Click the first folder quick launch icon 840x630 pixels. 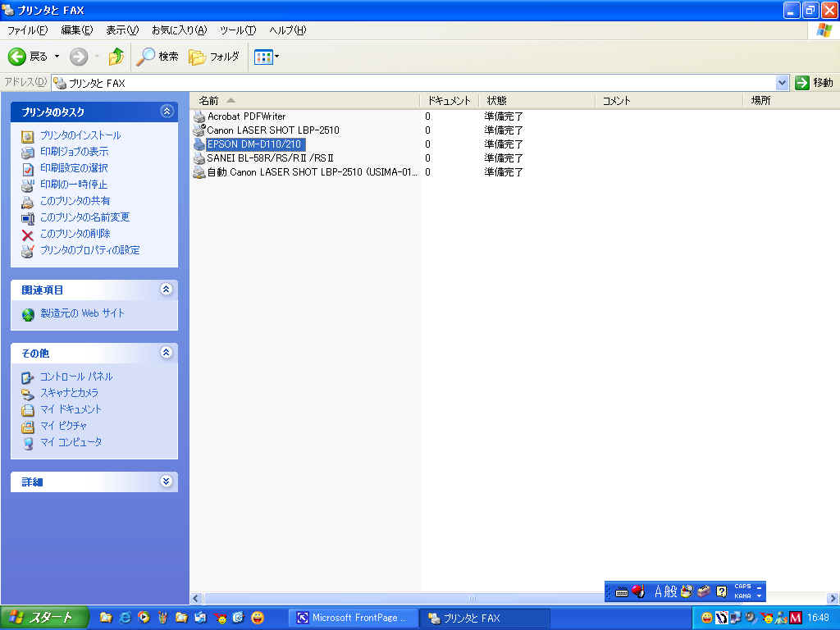(106, 618)
